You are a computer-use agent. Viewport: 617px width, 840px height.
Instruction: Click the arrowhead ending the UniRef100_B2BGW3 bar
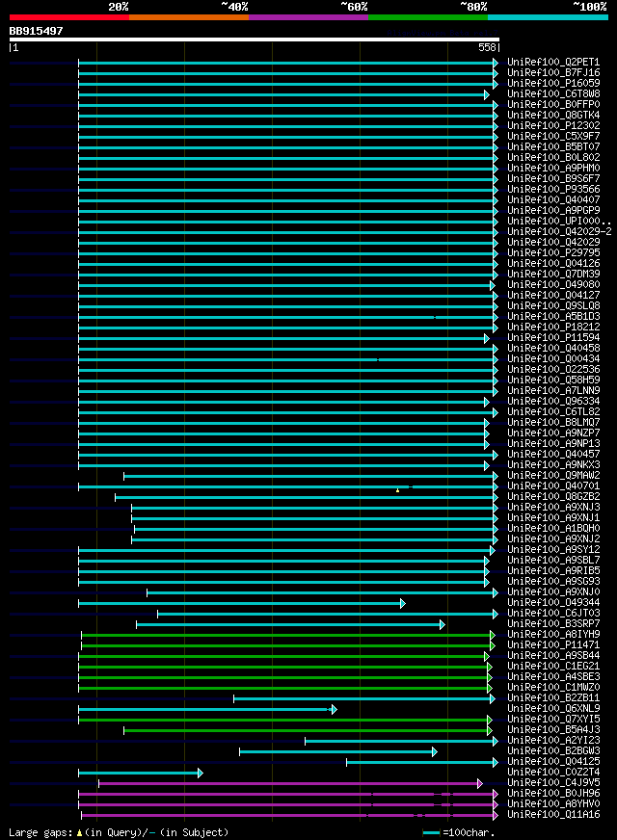[434, 752]
